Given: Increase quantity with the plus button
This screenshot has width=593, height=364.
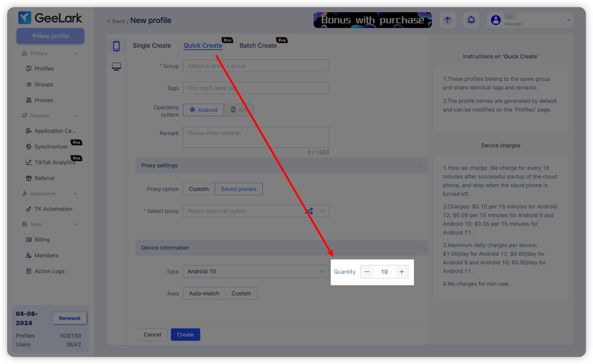Looking at the screenshot, I should coord(402,272).
